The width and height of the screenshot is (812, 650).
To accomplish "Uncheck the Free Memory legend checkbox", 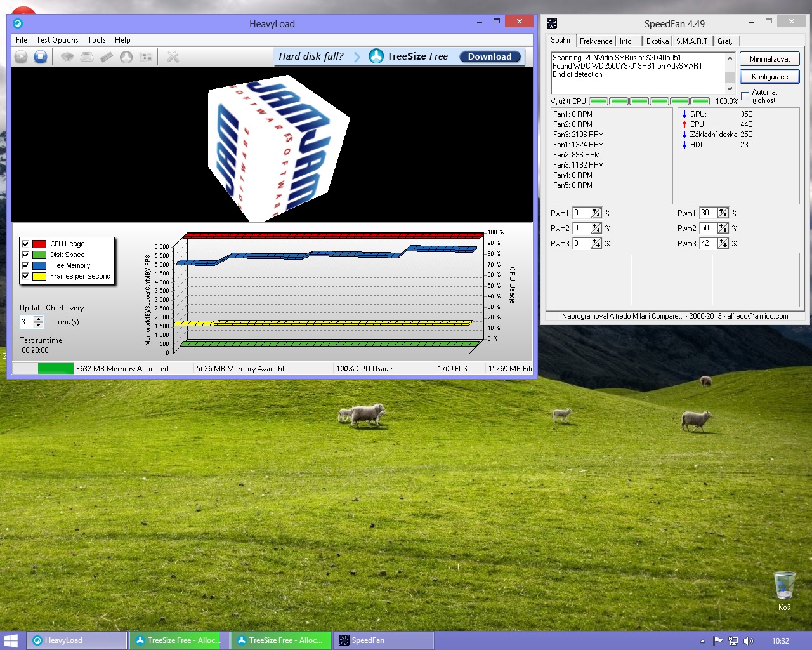I will tap(25, 265).
